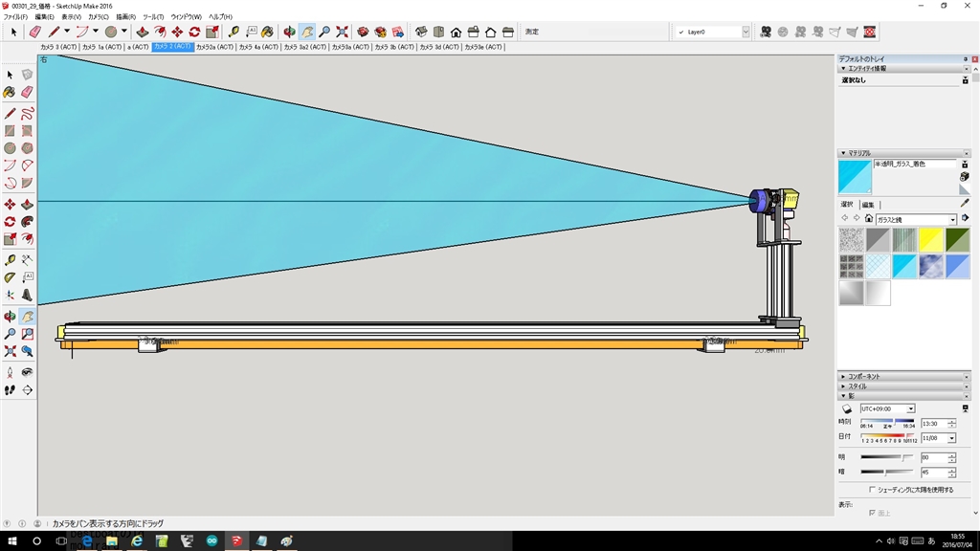The image size is (980, 551).
Task: Click the Make Component icon
Action: [x=27, y=75]
